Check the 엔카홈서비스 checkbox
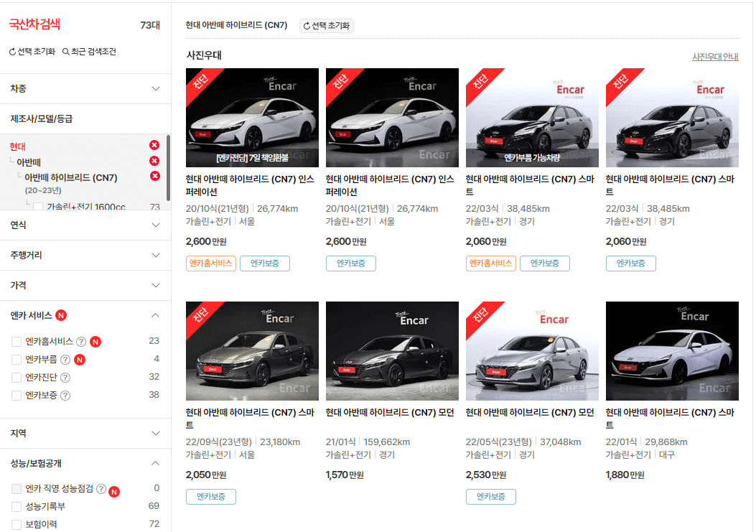756x532 pixels. (17, 342)
